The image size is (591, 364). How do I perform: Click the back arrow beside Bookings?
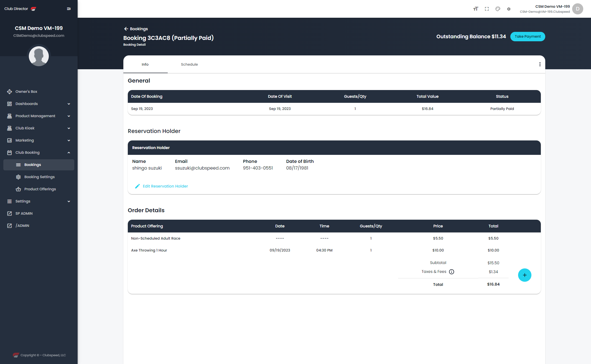coord(126,29)
